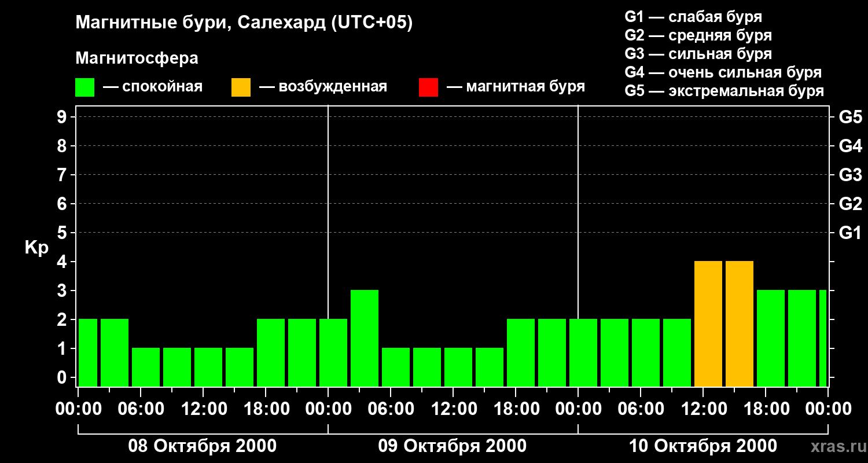868x463 pixels.
Task: Click the 'G4' label on right axis
Action: [x=850, y=146]
